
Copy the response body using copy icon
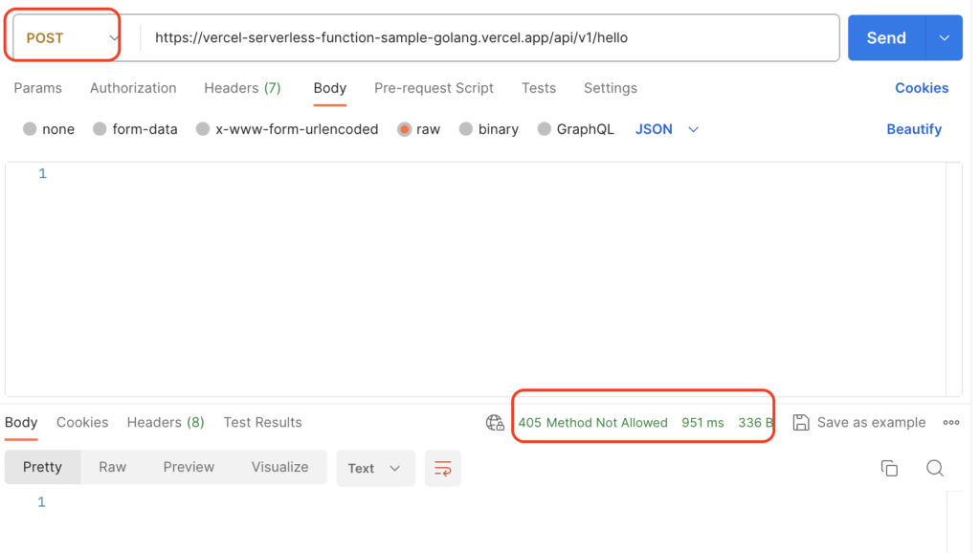pyautogui.click(x=889, y=468)
